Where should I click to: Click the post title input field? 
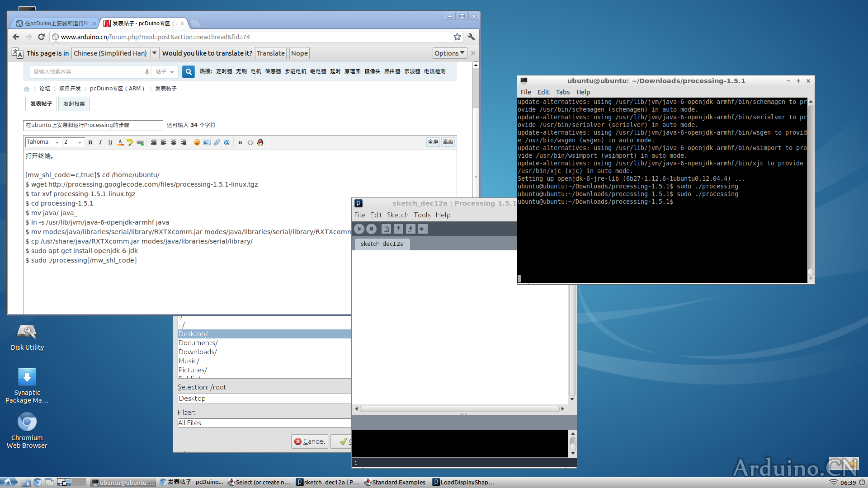93,125
